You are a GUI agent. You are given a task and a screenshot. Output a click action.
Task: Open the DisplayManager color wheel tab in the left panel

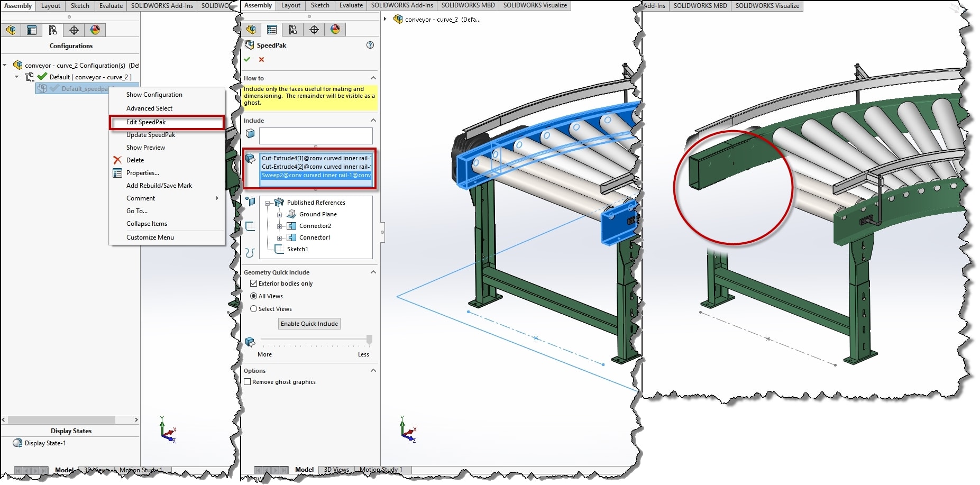coord(95,30)
